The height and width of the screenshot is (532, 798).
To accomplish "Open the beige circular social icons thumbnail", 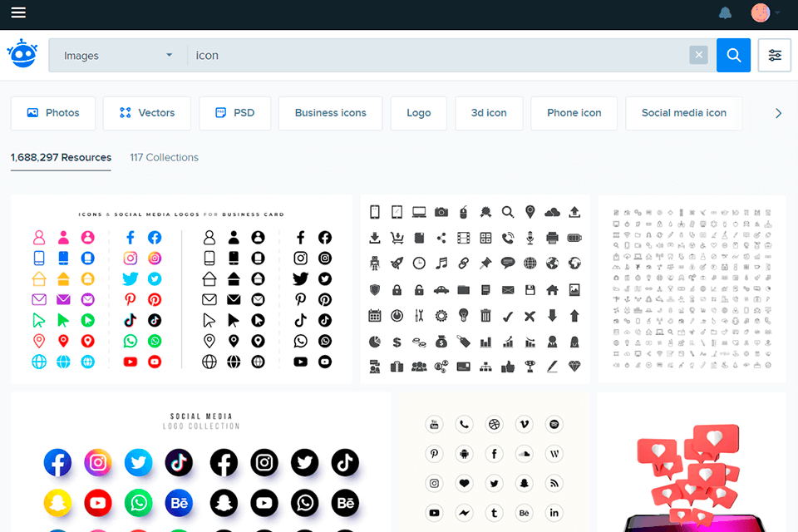I will (494, 461).
